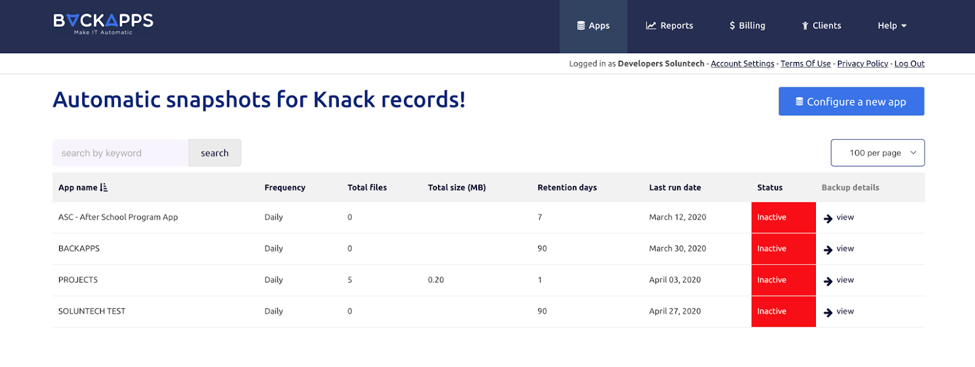The height and width of the screenshot is (367, 975).
Task: Click the Total size (MB) header
Action: 456,187
